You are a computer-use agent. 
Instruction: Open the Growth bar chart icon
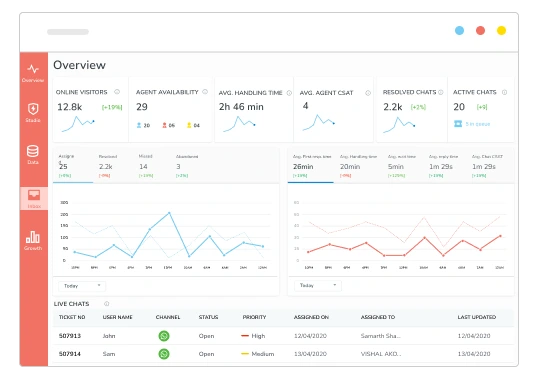(33, 237)
